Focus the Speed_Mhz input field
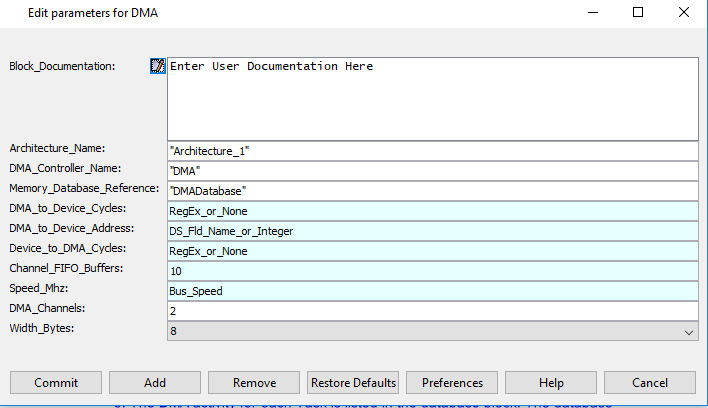 [432, 291]
